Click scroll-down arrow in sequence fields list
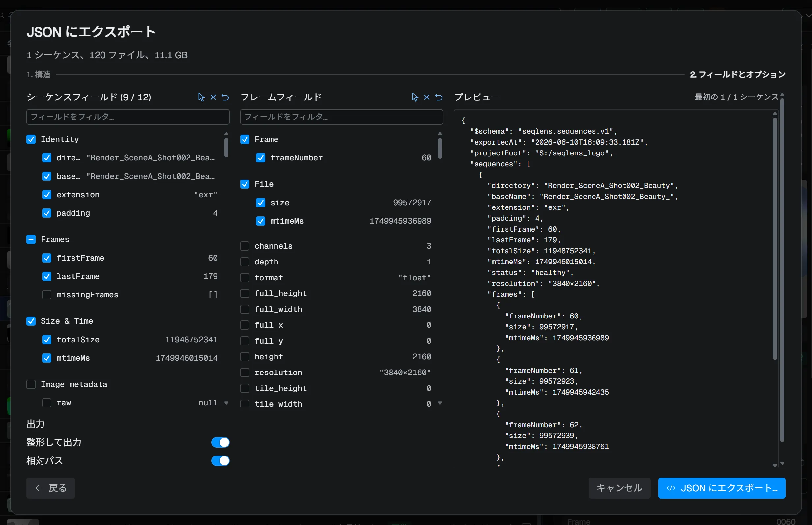 pyautogui.click(x=226, y=403)
